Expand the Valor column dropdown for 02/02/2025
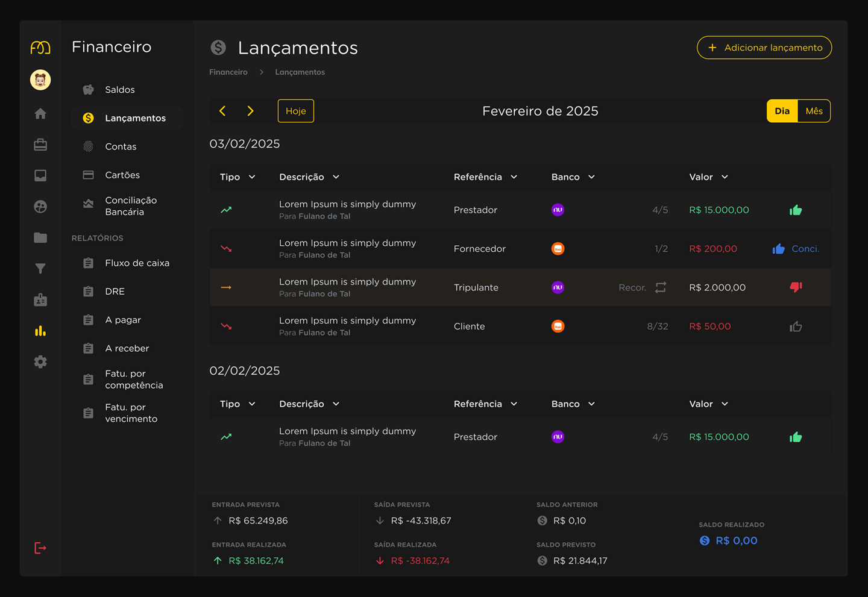The height and width of the screenshot is (597, 868). [725, 404]
